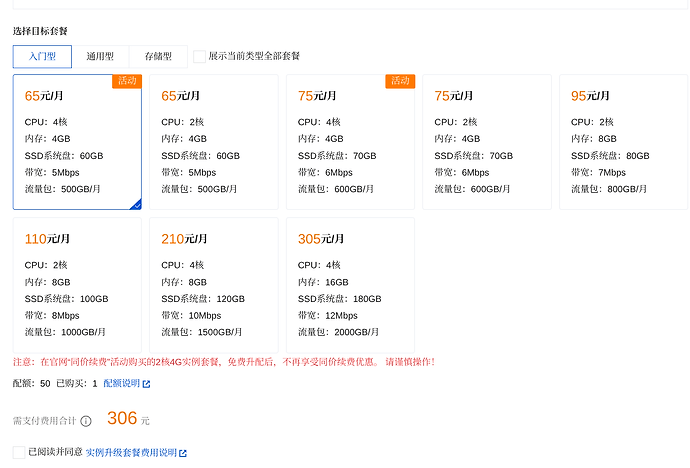Screen dimensions: 690x468
Task: Click 流量包: 1500GB/月 text
Action: click(202, 332)
